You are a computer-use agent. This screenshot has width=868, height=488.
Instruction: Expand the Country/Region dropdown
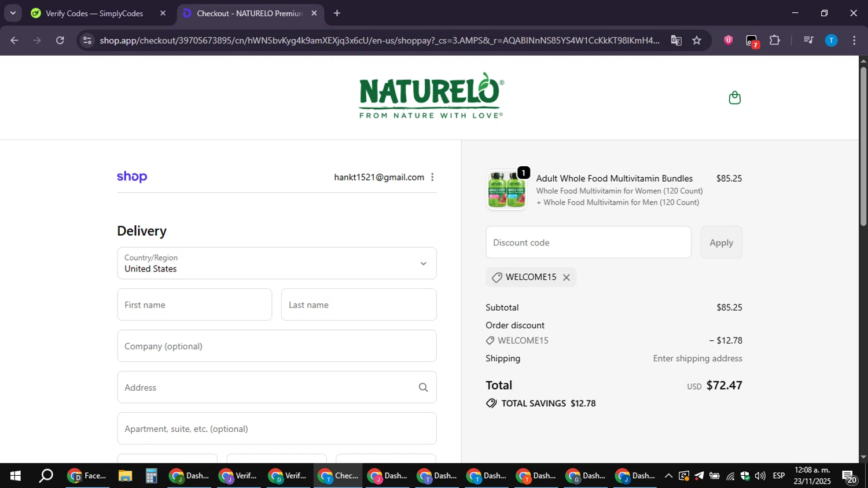coord(277,263)
